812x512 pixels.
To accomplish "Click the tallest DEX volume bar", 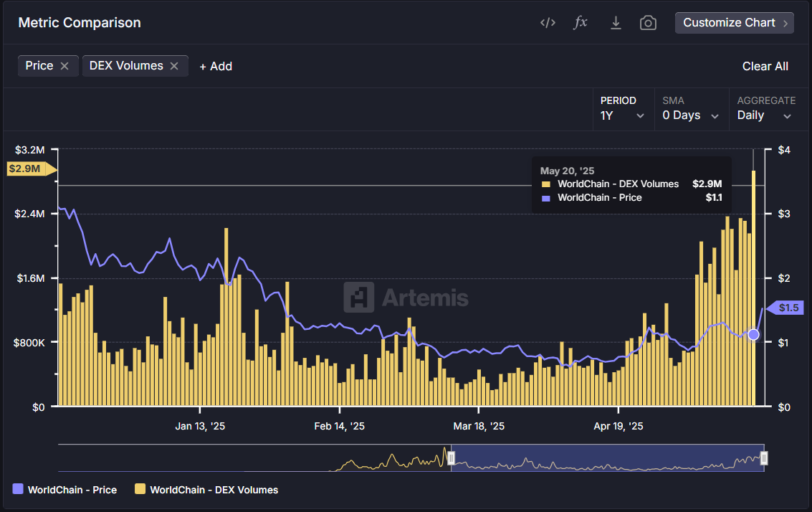I will (x=753, y=288).
